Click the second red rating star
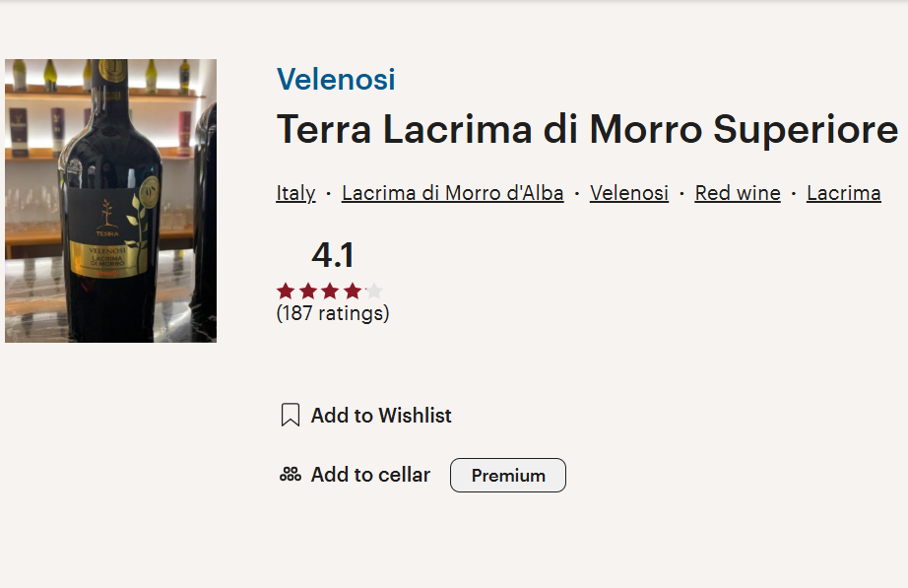The height and width of the screenshot is (588, 908). [308, 291]
